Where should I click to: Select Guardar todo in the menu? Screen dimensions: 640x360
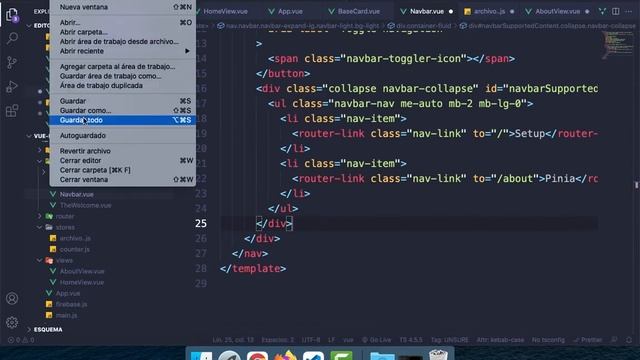coord(122,120)
